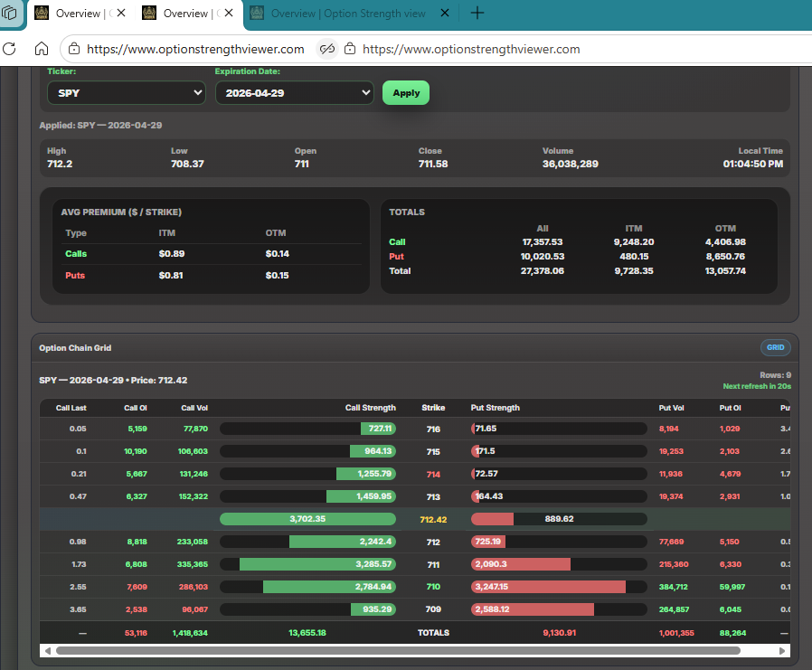The width and height of the screenshot is (812, 670).
Task: Click the Local Time 01:04:50 PM
Action: click(753, 164)
